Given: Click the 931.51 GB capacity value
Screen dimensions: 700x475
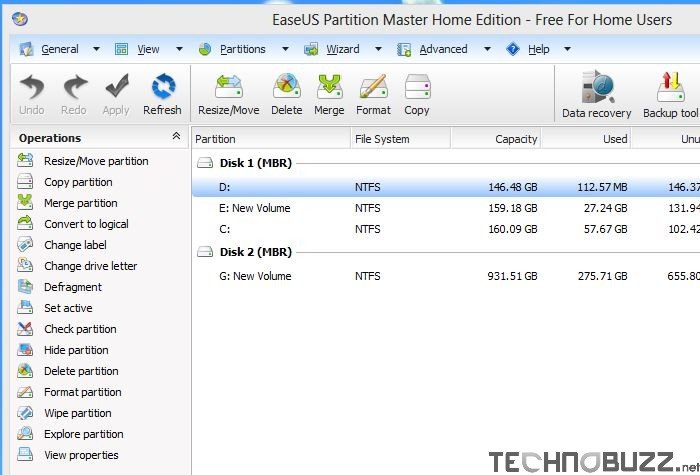Looking at the screenshot, I should [x=512, y=276].
